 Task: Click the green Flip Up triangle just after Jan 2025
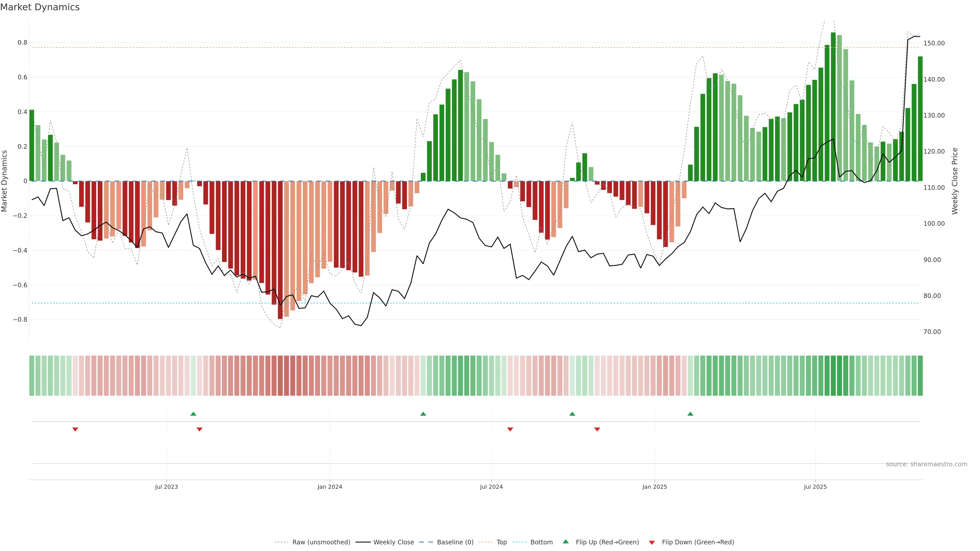691,414
